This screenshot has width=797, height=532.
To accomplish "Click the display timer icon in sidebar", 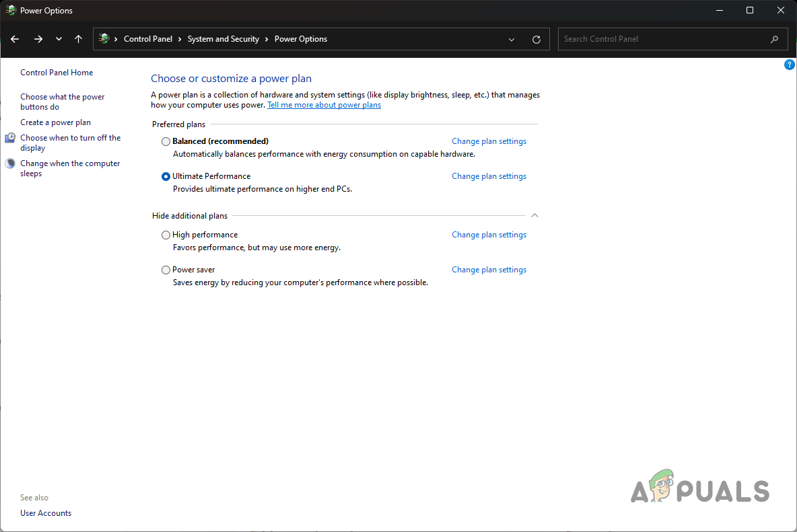I will [x=10, y=138].
